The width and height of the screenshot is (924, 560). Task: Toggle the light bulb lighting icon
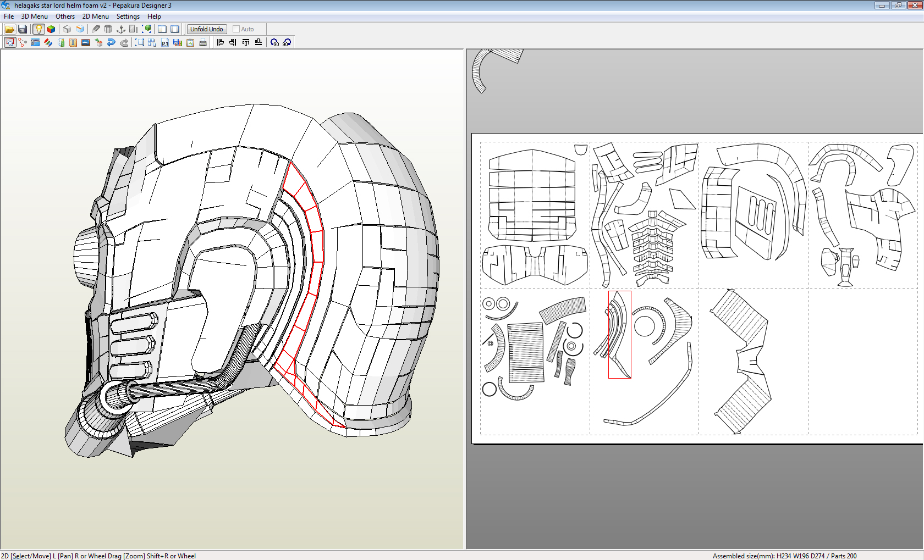[x=38, y=29]
